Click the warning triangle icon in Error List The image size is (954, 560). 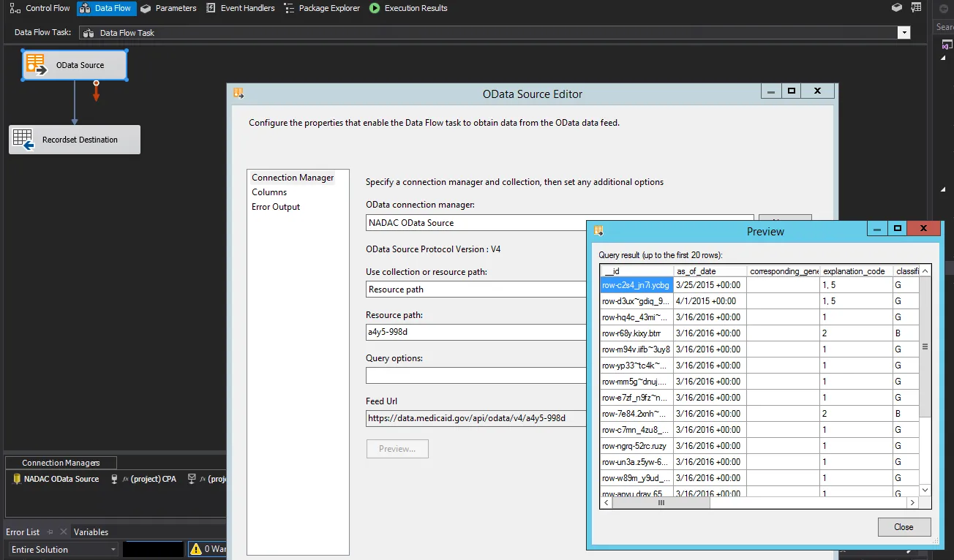(x=196, y=549)
